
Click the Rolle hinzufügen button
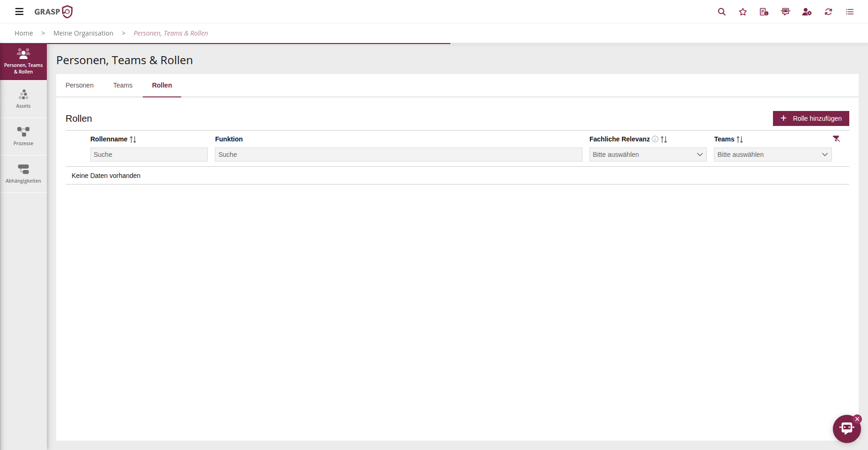coord(810,118)
